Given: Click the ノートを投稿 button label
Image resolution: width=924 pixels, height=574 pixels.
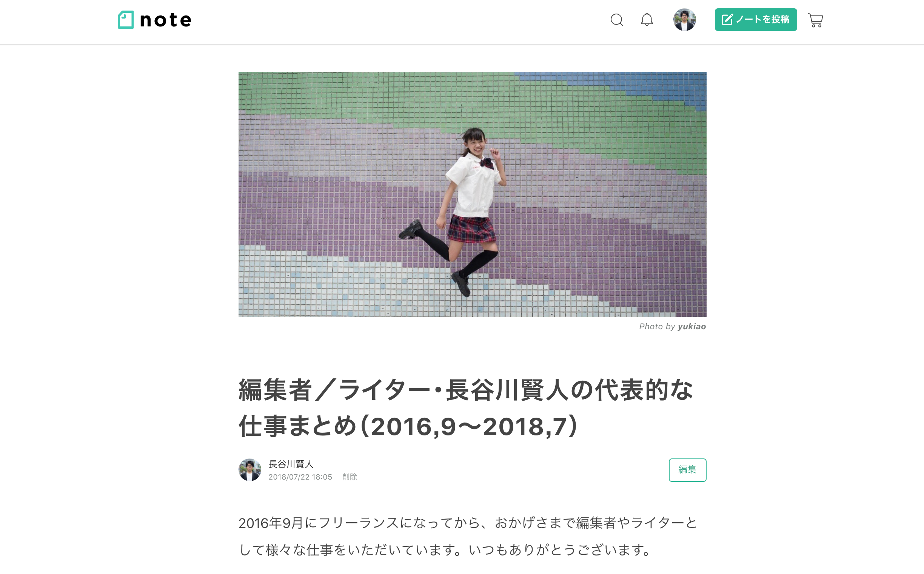Looking at the screenshot, I should click(763, 19).
